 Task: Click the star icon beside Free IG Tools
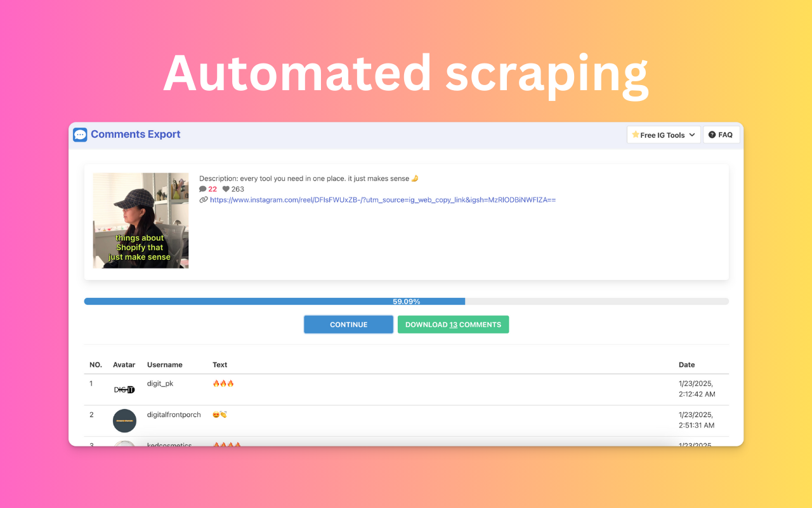pos(636,135)
